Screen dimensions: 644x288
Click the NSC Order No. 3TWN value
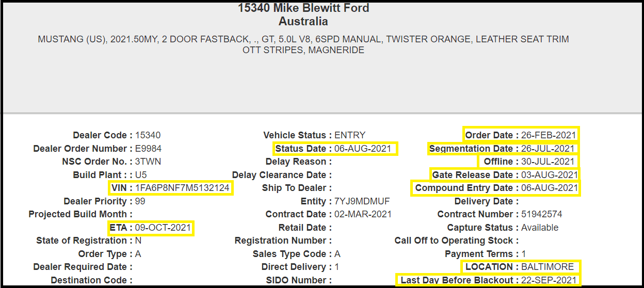coord(148,162)
